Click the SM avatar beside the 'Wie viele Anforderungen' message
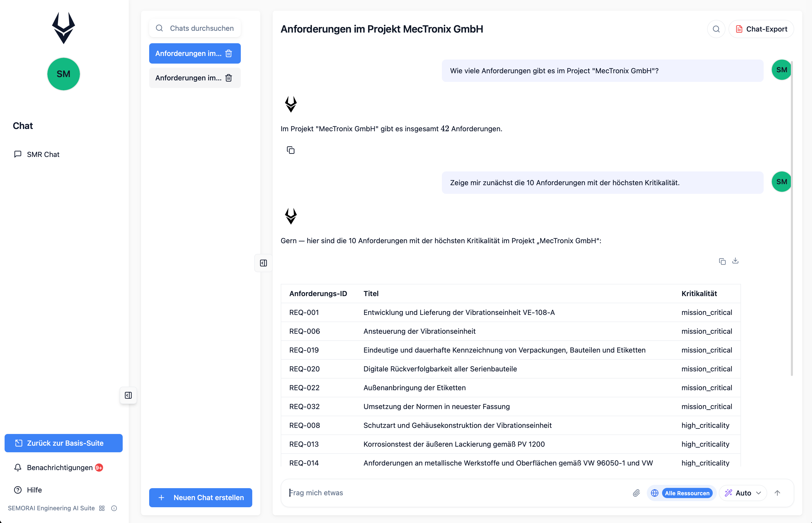Screen dimensions: 812x523 click(781, 70)
